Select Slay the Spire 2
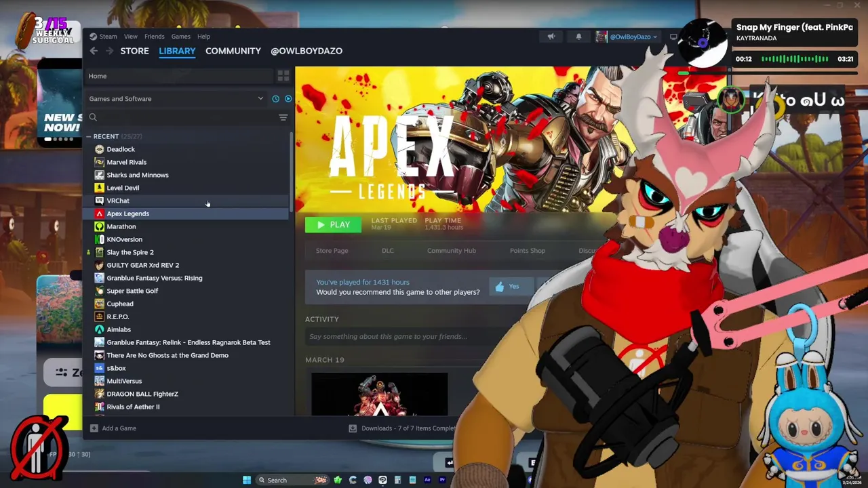 click(187, 252)
